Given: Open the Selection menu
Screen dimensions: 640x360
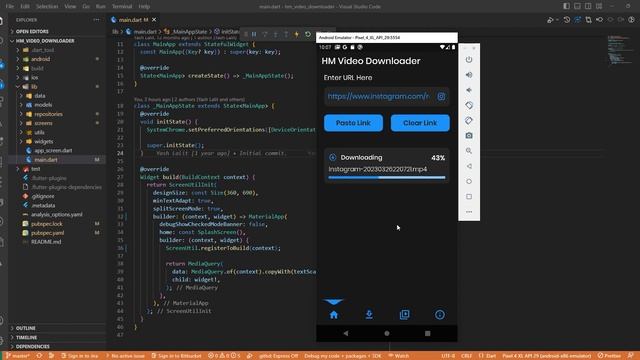Looking at the screenshot, I should pyautogui.click(x=47, y=7).
